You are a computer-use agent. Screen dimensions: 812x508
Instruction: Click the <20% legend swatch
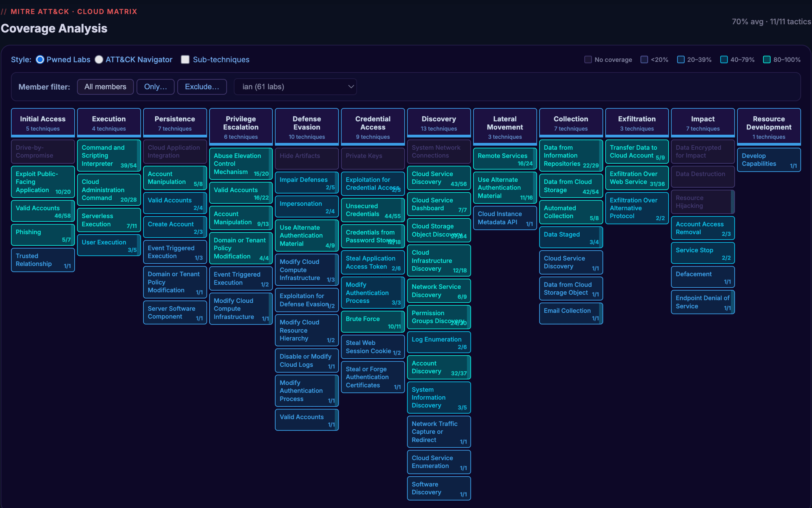(644, 60)
